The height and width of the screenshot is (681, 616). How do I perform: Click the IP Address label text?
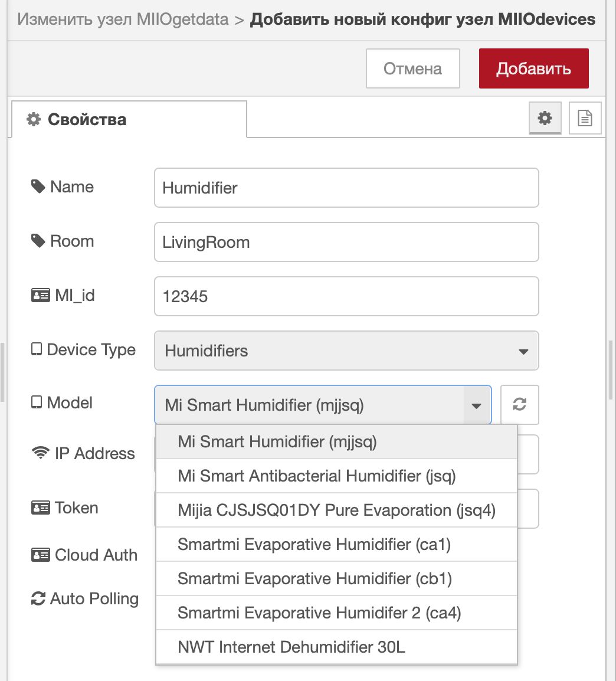pyautogui.click(x=94, y=453)
